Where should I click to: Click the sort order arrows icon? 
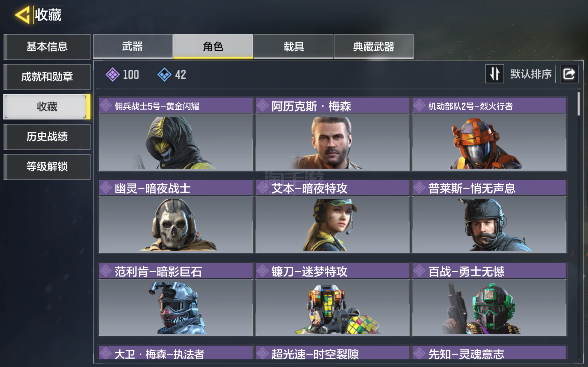495,74
